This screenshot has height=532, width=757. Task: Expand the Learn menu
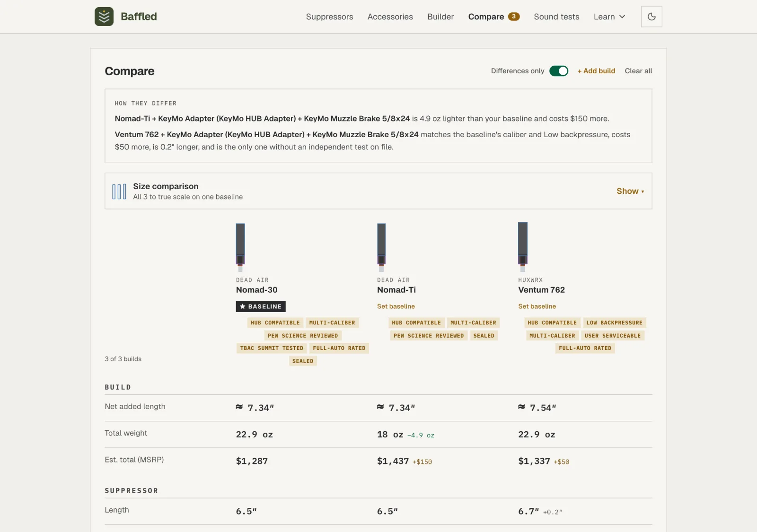point(609,17)
